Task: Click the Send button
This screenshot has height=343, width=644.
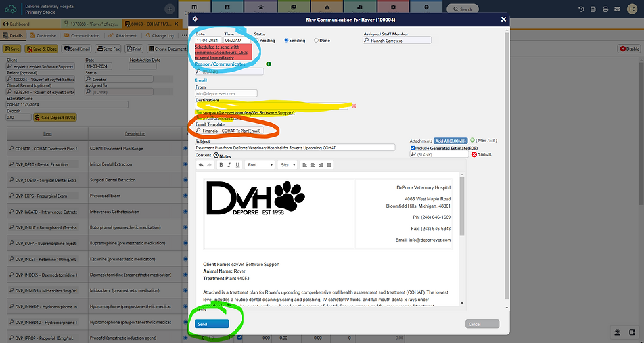Action: (x=212, y=324)
